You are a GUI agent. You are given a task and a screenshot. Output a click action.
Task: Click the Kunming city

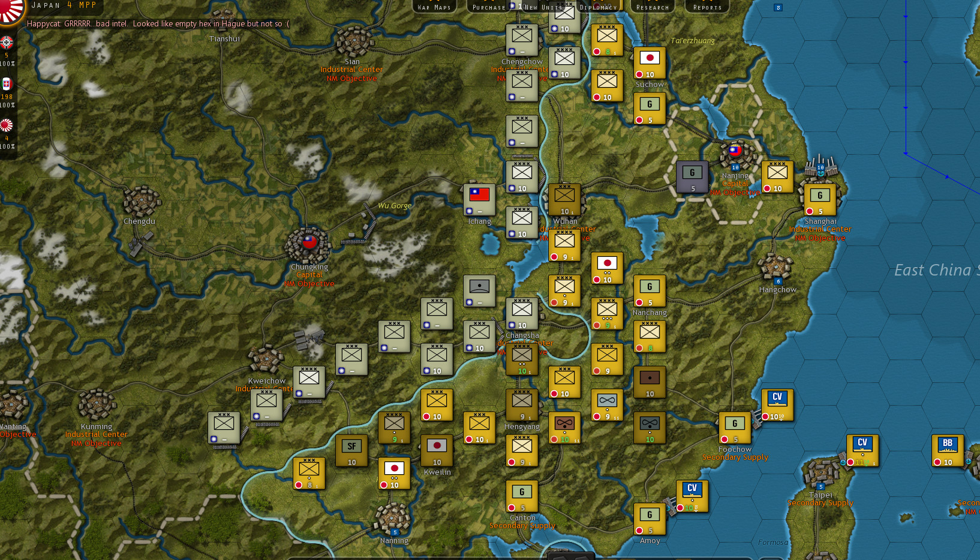[97, 405]
